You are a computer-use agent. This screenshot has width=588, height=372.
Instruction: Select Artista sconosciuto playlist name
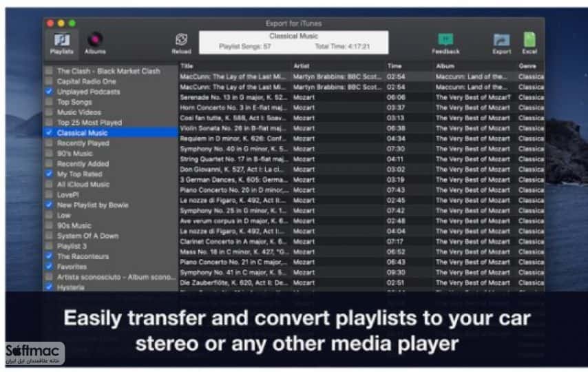(x=116, y=277)
